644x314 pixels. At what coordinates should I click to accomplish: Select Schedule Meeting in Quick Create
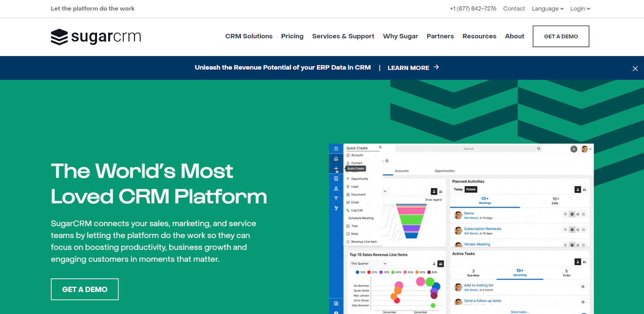pyautogui.click(x=361, y=218)
